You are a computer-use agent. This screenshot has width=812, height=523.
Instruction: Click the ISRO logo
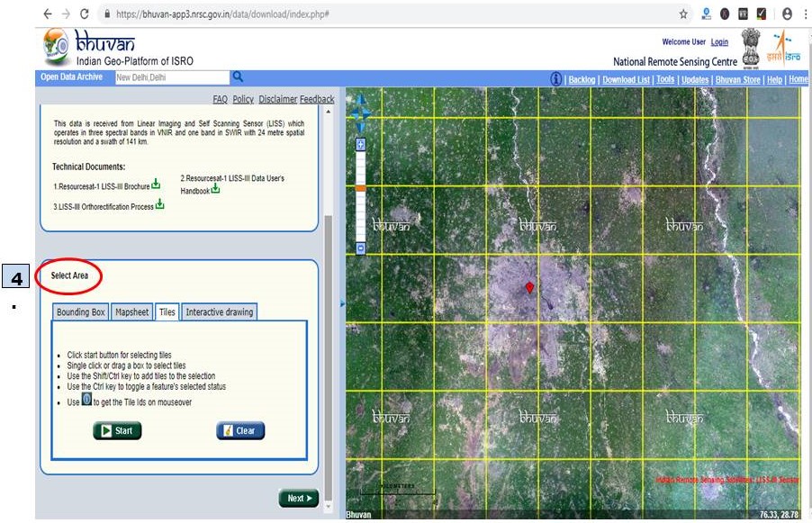point(784,48)
